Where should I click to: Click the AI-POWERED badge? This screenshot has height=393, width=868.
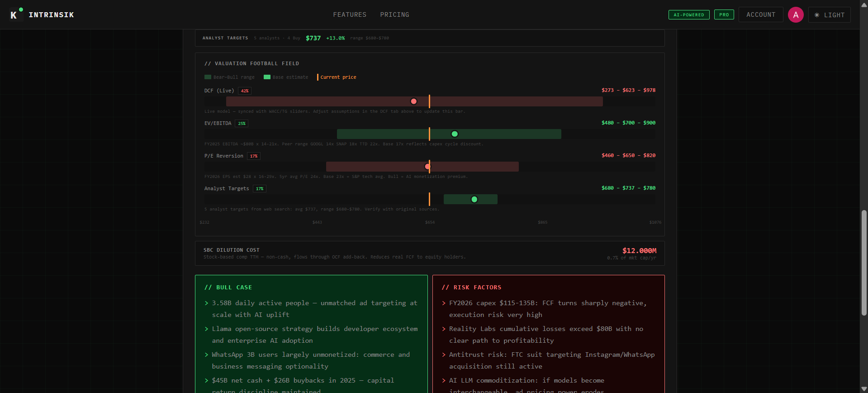[689, 15]
